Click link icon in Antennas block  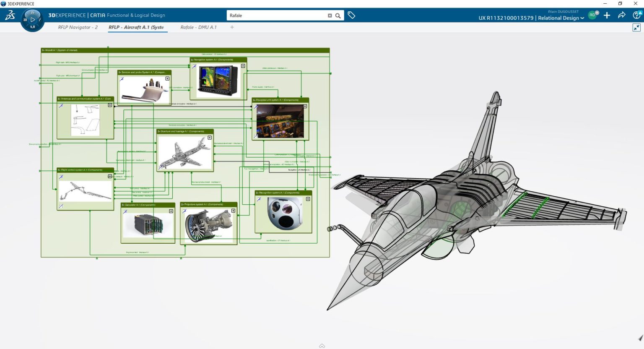pos(61,105)
